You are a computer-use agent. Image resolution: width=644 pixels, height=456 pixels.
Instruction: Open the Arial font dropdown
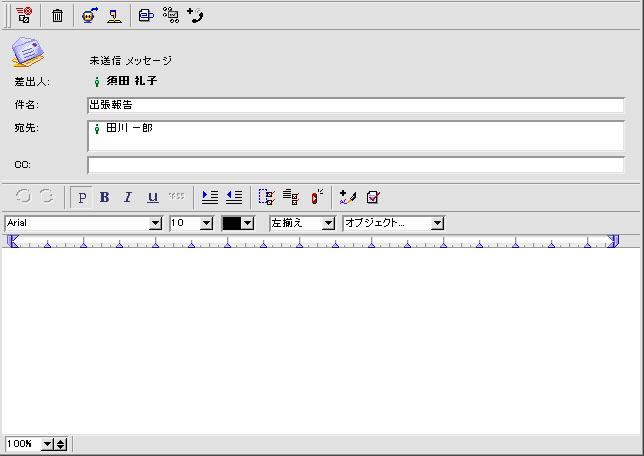pyautogui.click(x=155, y=223)
